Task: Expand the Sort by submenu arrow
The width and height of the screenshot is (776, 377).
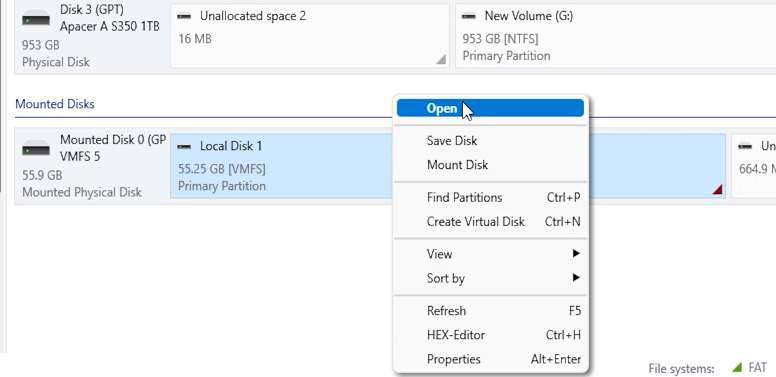Action: coord(576,278)
